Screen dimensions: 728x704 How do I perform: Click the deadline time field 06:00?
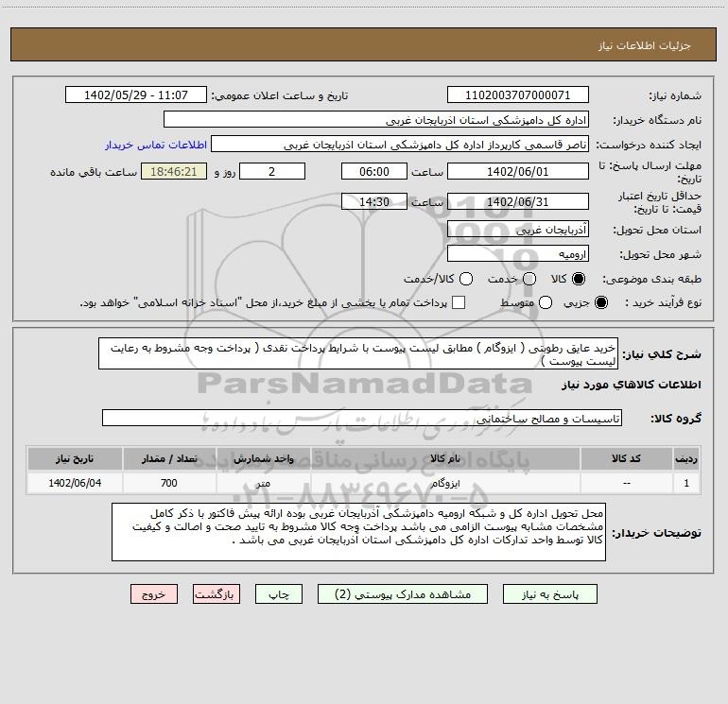[x=374, y=171]
